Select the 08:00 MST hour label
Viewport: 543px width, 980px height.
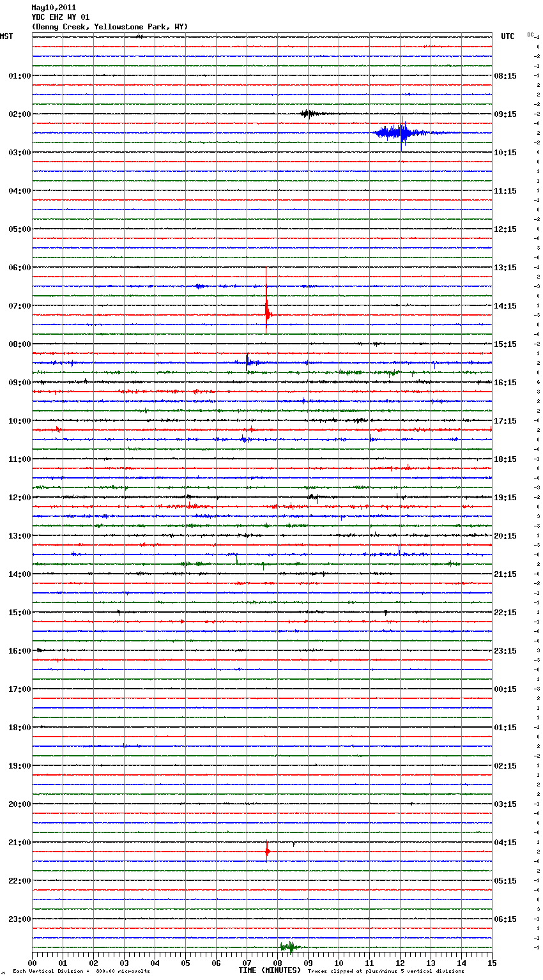(x=20, y=344)
